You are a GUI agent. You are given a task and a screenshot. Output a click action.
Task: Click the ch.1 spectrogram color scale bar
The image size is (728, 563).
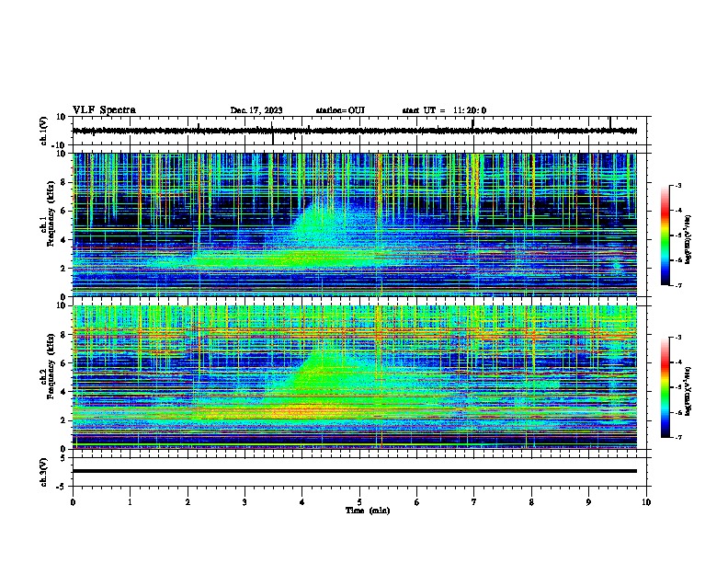click(x=665, y=236)
